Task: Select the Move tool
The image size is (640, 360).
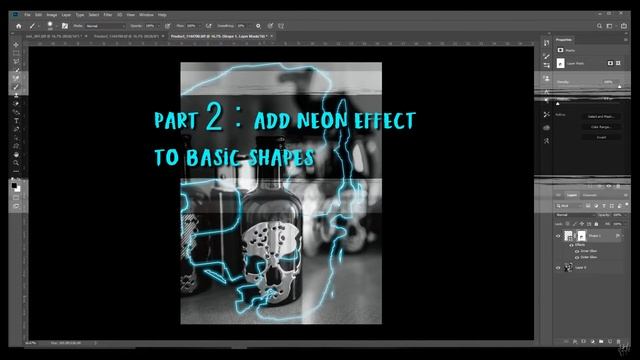Action: (x=16, y=44)
